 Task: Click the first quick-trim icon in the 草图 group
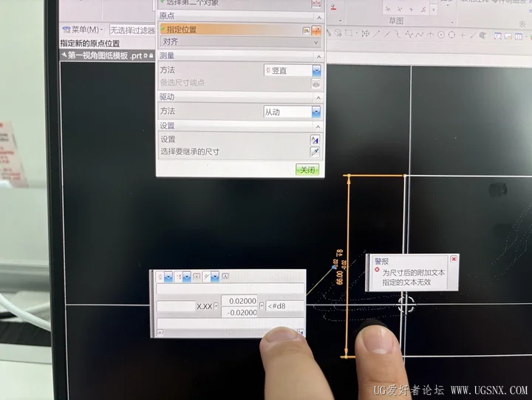(x=389, y=9)
